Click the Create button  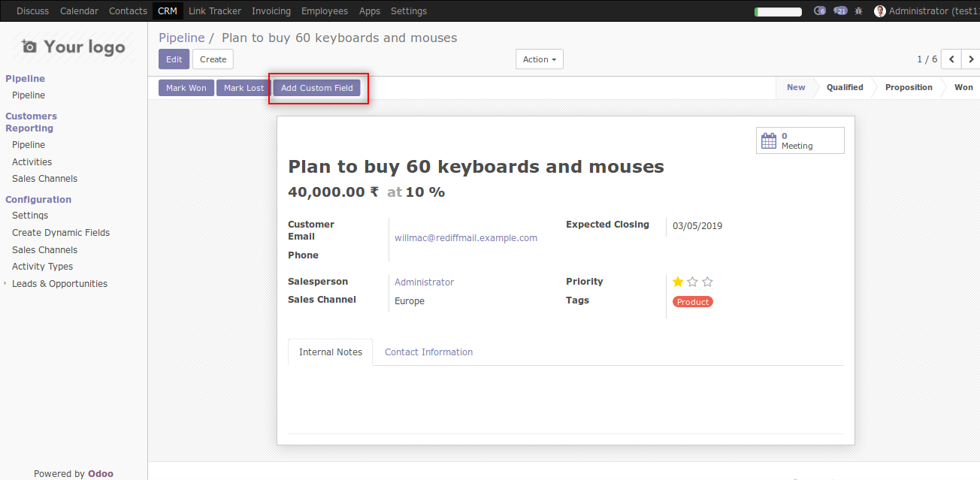pyautogui.click(x=213, y=59)
